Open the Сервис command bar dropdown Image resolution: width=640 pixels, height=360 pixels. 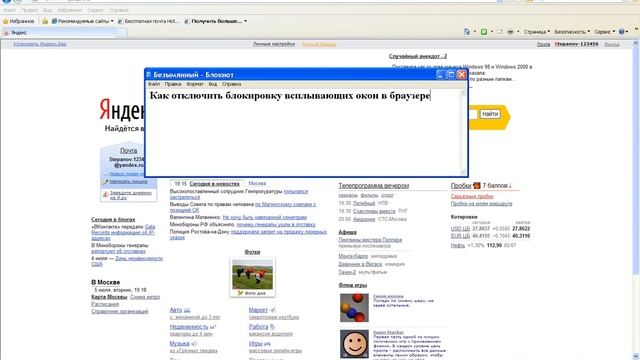(604, 31)
